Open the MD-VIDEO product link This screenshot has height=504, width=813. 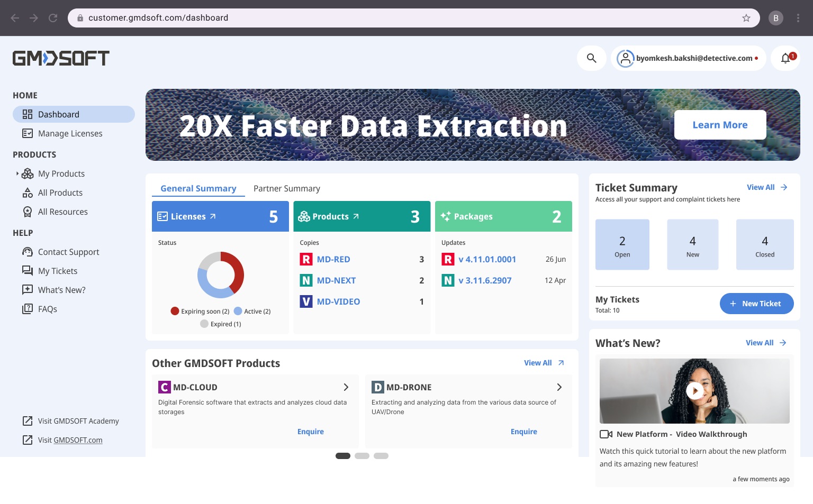(x=338, y=301)
